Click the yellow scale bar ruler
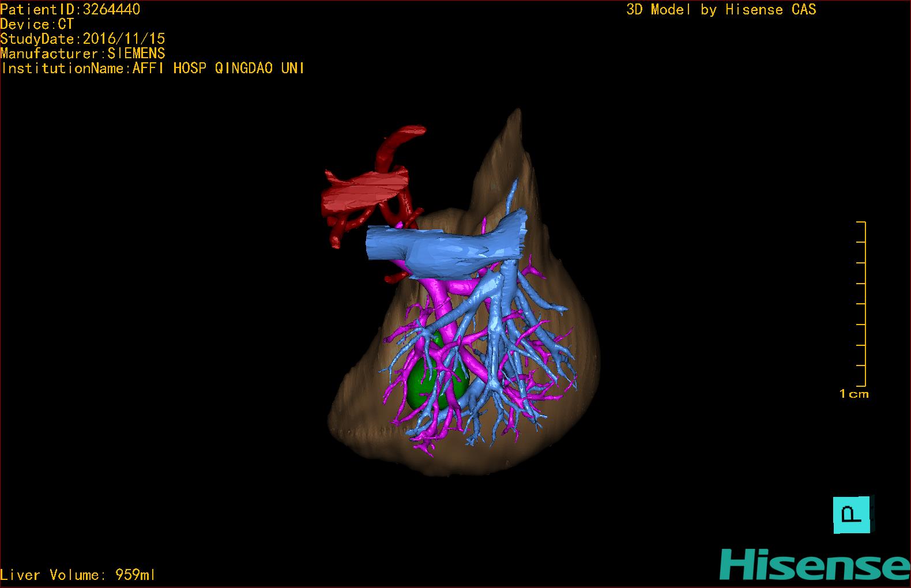The width and height of the screenshot is (911, 588). click(861, 304)
